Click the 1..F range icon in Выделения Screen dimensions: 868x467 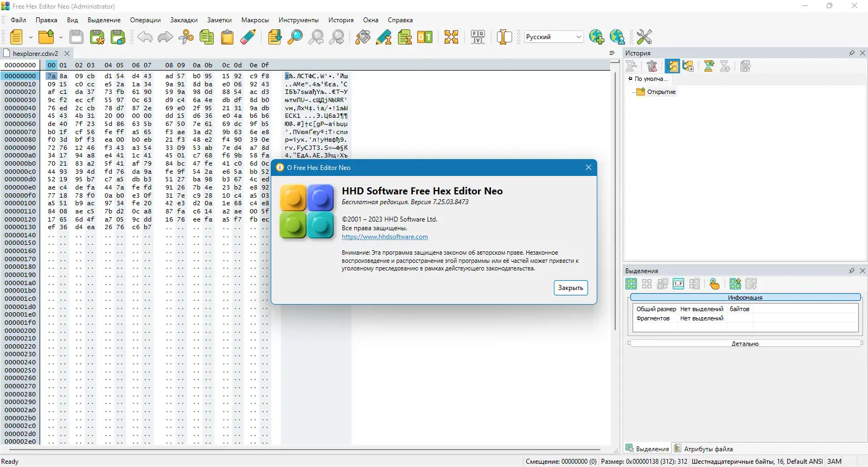pyautogui.click(x=678, y=284)
